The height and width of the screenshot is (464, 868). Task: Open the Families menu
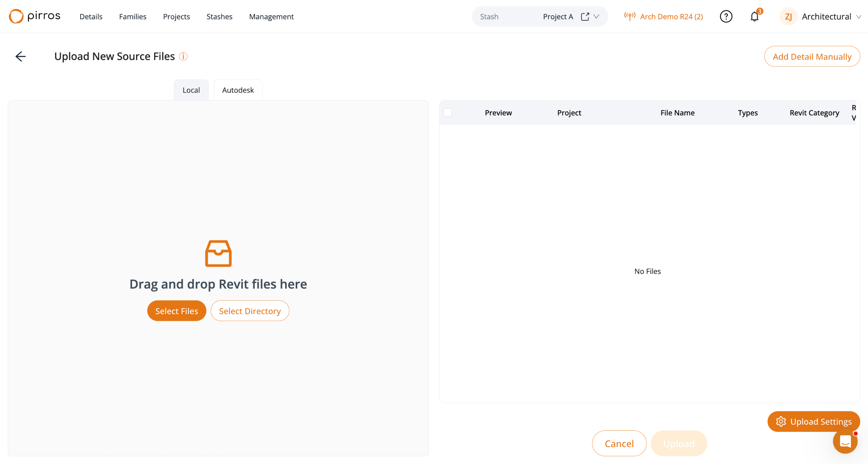tap(133, 17)
